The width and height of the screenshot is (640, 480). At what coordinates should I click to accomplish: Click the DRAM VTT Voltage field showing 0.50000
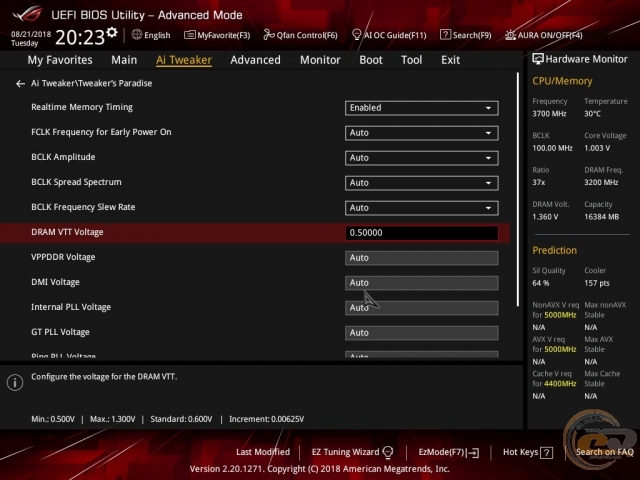point(422,233)
